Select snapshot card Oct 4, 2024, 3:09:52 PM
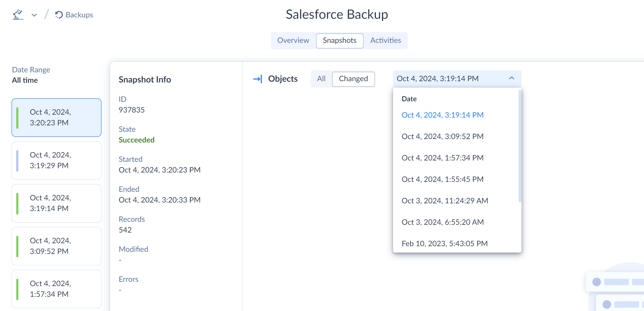Image resolution: width=644 pixels, height=311 pixels. [57, 246]
